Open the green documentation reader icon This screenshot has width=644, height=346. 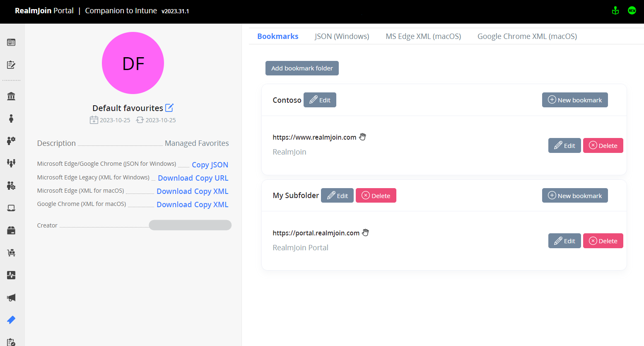(615, 11)
